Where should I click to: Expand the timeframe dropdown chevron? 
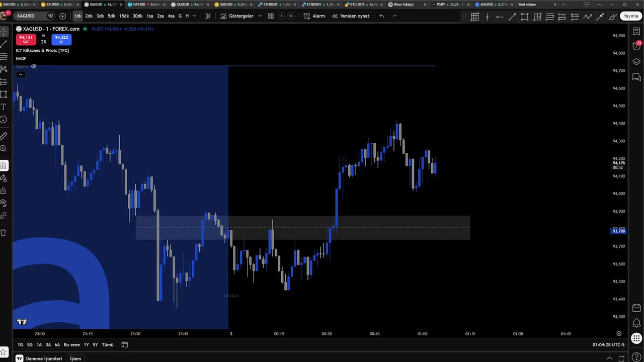click(x=195, y=16)
